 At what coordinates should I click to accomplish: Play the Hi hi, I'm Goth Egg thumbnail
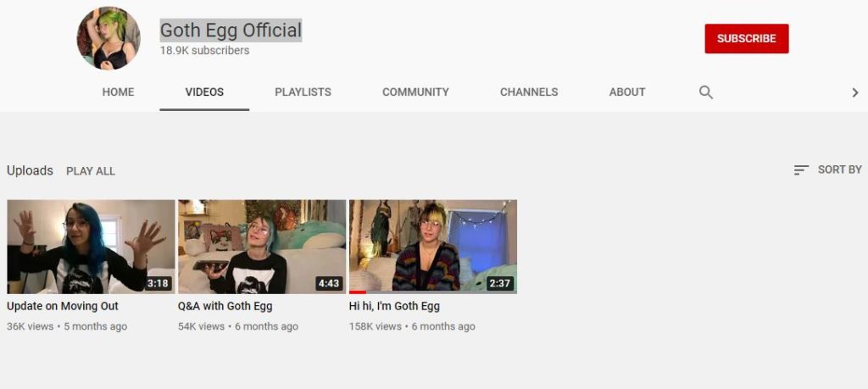[x=433, y=247]
